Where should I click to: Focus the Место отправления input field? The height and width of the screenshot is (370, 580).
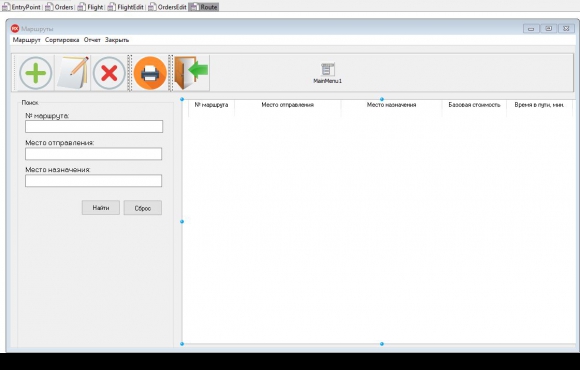94,154
